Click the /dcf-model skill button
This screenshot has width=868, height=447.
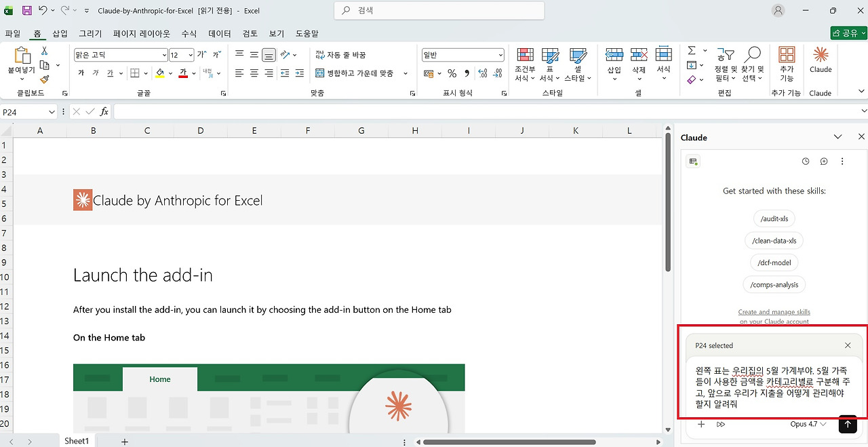point(774,263)
